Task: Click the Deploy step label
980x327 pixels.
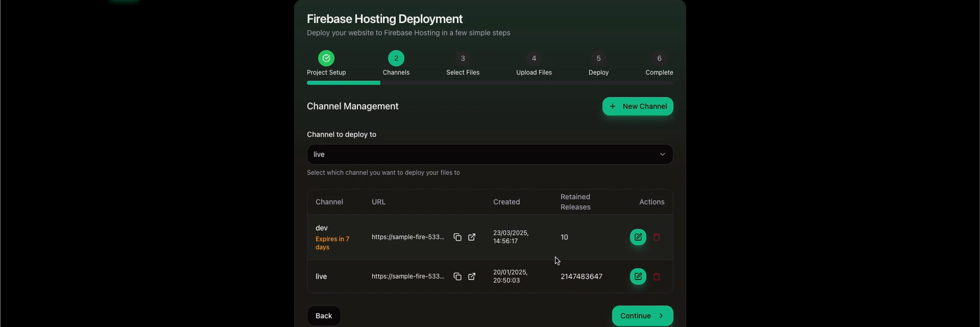Action: point(598,72)
